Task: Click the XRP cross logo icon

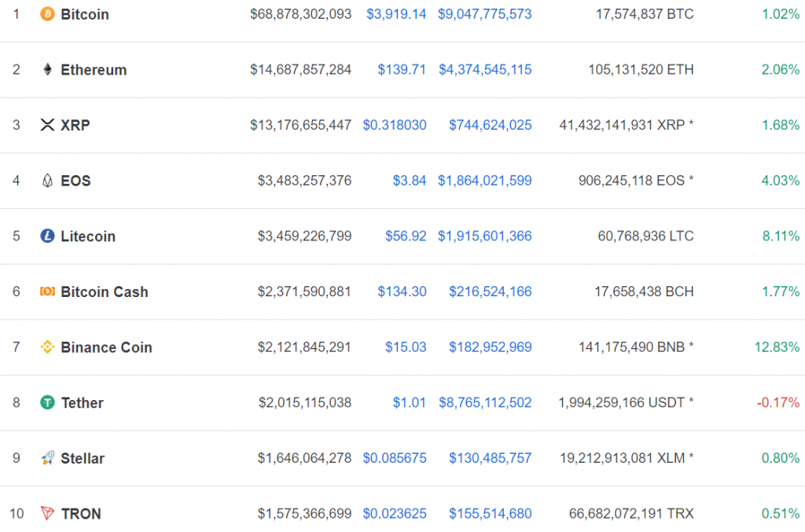Action: [x=47, y=125]
